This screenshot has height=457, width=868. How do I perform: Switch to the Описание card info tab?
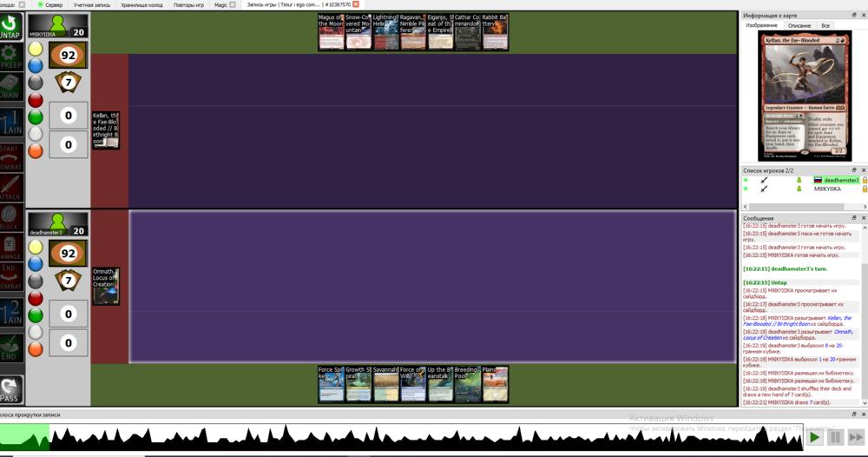tap(799, 26)
